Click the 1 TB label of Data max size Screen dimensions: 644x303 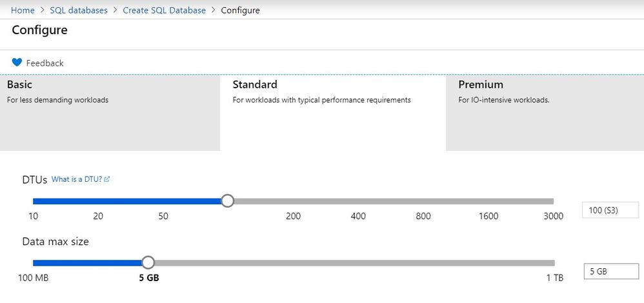pos(554,278)
